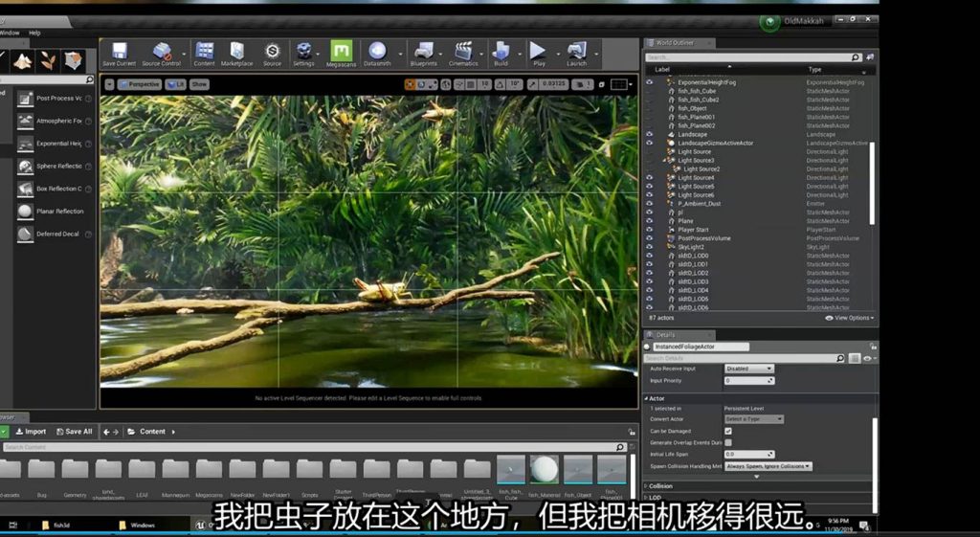
Task: Toggle visibility eye for the Landscape actor
Action: pos(649,135)
